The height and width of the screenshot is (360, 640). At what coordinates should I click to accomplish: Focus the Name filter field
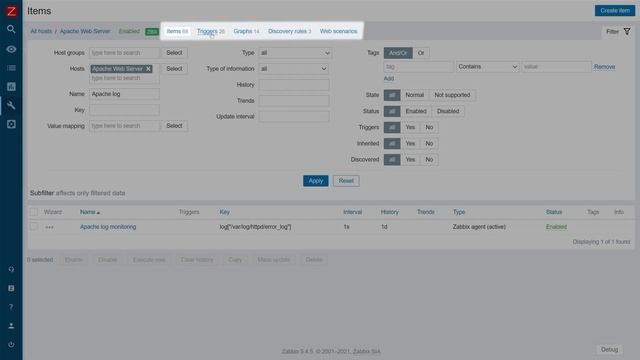pyautogui.click(x=124, y=94)
